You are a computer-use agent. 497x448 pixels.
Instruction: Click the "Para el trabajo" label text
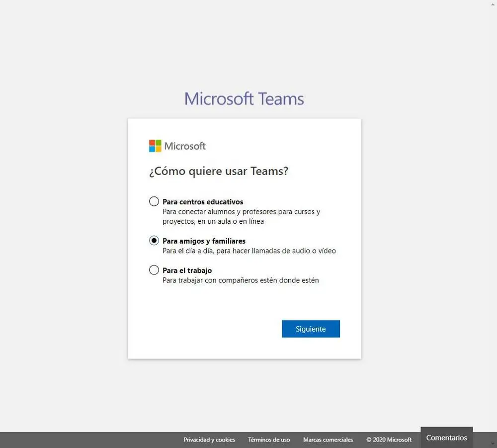(187, 270)
